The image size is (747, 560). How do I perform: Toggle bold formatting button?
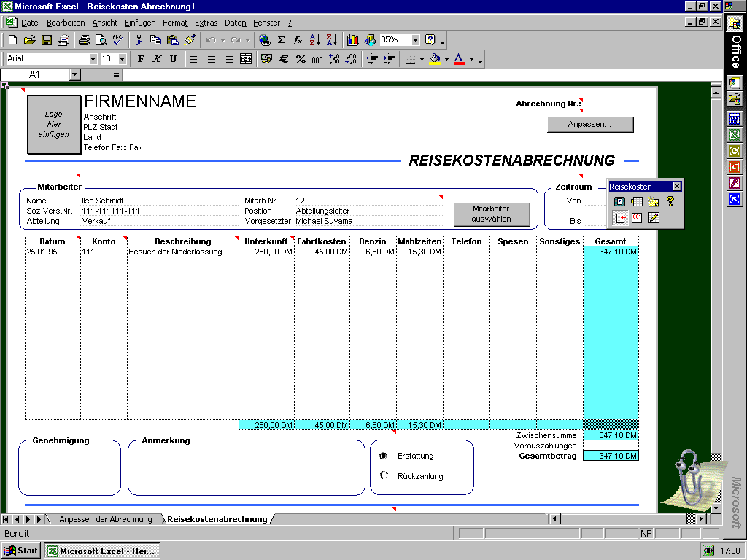click(x=141, y=59)
